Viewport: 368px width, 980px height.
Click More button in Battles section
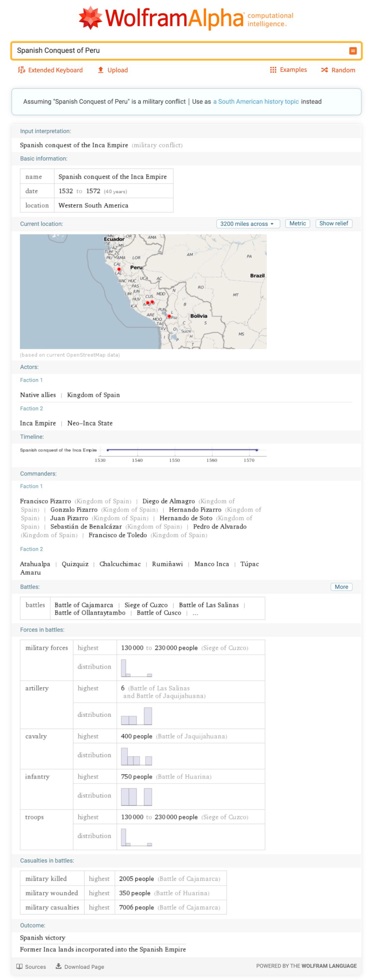pyautogui.click(x=341, y=587)
